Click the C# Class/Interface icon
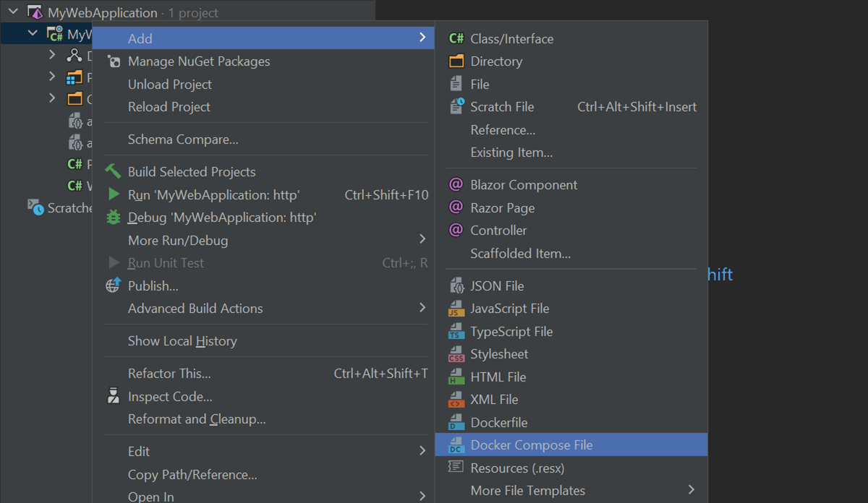 tap(456, 39)
